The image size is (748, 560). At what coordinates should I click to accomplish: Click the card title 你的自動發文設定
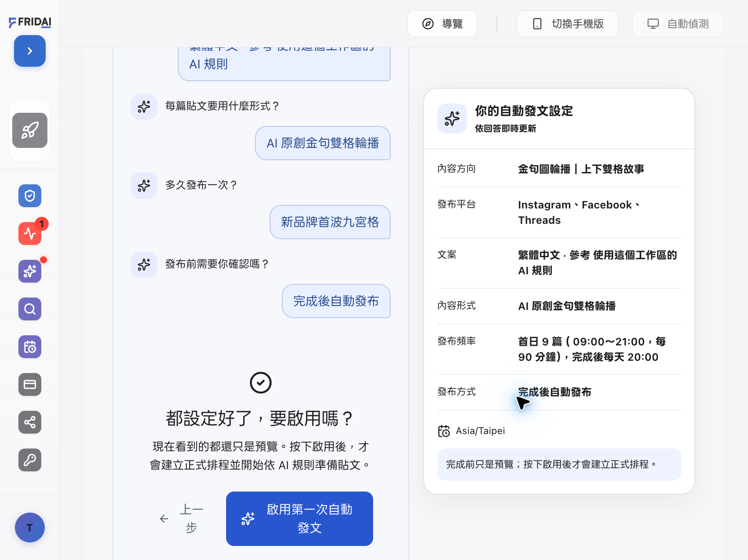524,111
